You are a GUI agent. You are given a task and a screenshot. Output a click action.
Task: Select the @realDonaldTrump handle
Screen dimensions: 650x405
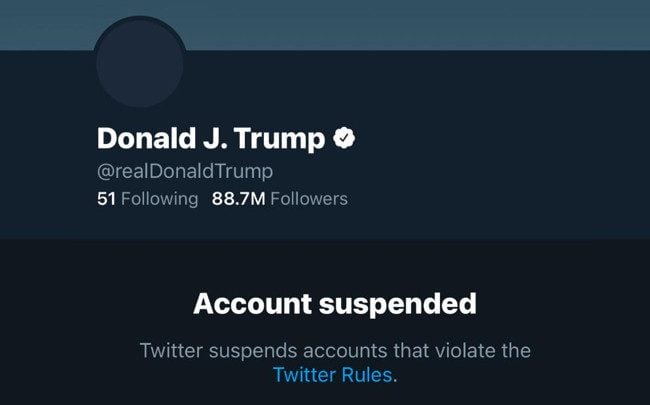[x=185, y=172]
